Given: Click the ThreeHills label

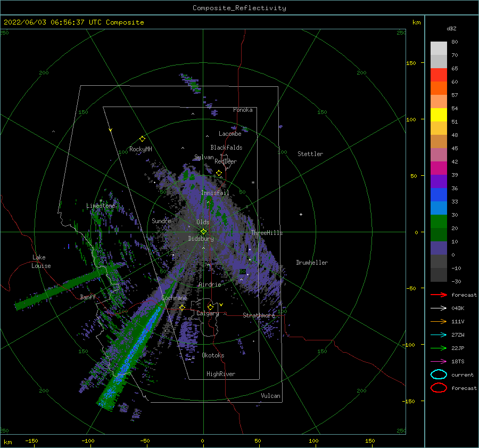Looking at the screenshot, I should click(x=267, y=233).
